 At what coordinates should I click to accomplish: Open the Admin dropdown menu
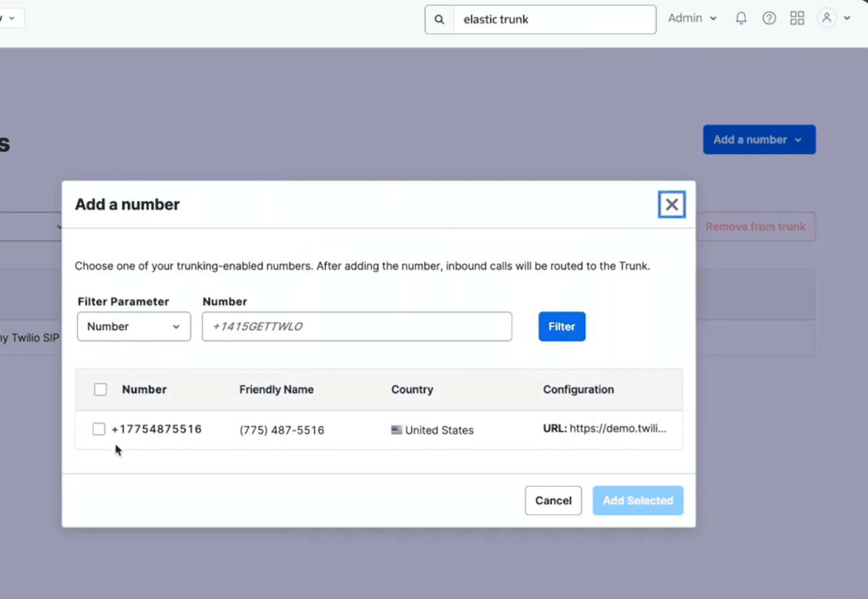point(692,19)
